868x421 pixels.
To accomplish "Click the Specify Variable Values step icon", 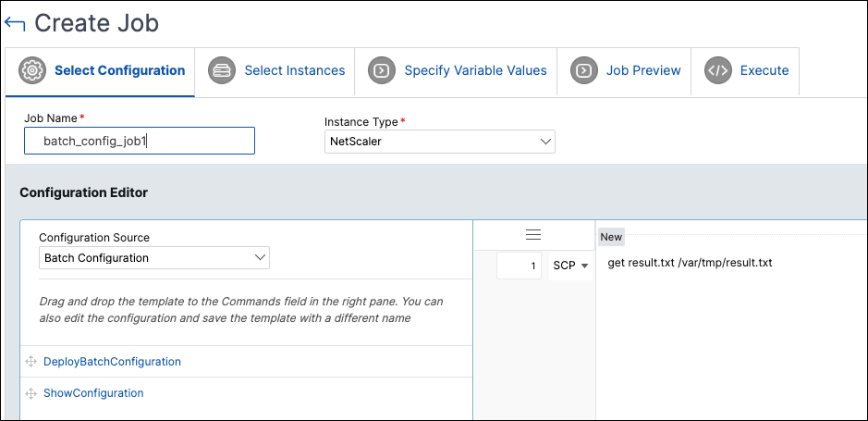I will 382,70.
